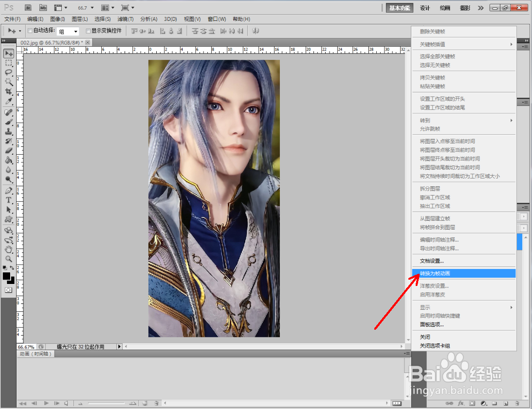Select the 3D Camera Rotate tool

click(8, 240)
